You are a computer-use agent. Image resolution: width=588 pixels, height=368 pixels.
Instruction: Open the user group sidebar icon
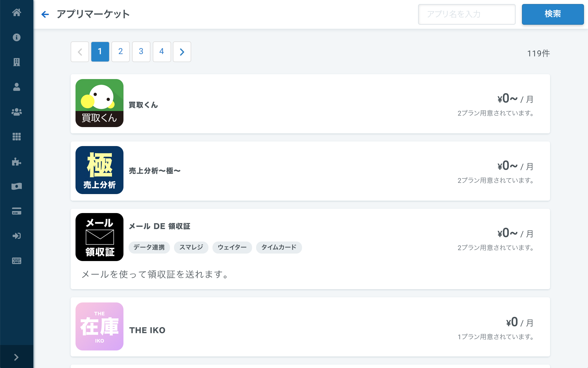17,112
